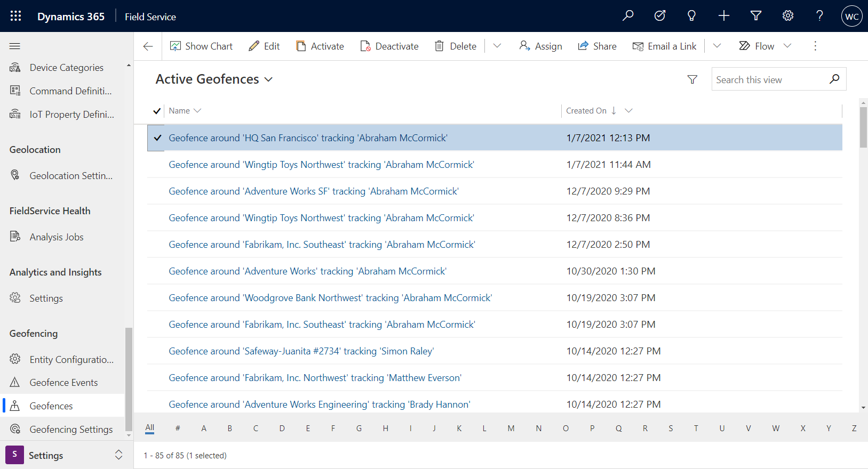Viewport: 868px width, 469px height.
Task: Toggle the select all rows checkmark
Action: (x=157, y=111)
